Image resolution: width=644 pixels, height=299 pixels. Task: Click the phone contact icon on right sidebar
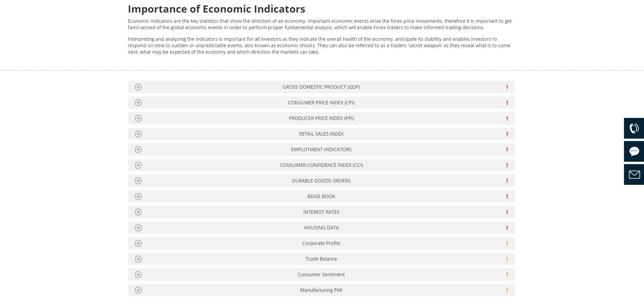pyautogui.click(x=633, y=128)
